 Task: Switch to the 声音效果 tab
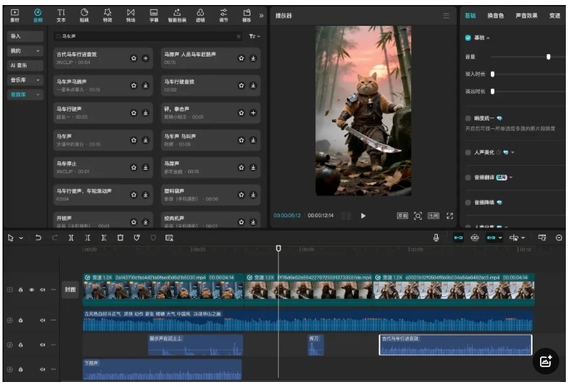pyautogui.click(x=526, y=15)
